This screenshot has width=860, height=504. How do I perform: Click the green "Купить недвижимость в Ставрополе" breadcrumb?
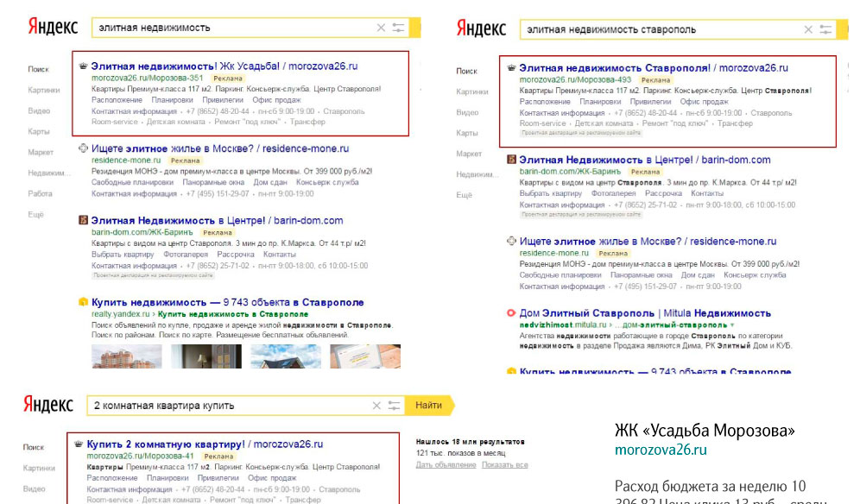[x=233, y=314]
